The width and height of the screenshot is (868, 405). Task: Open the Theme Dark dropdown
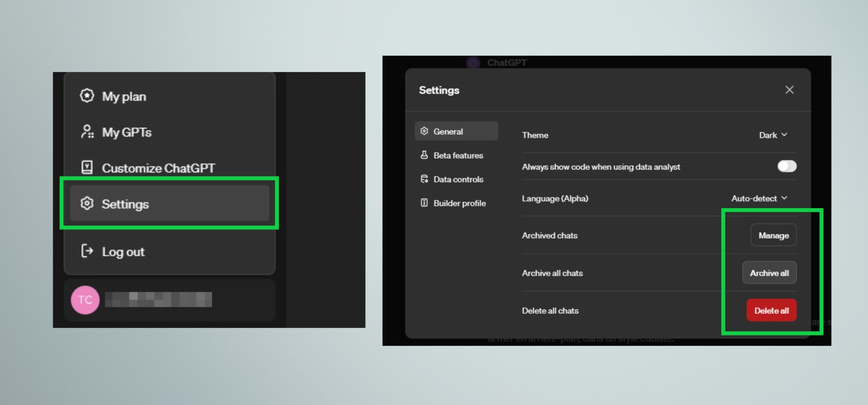(773, 135)
